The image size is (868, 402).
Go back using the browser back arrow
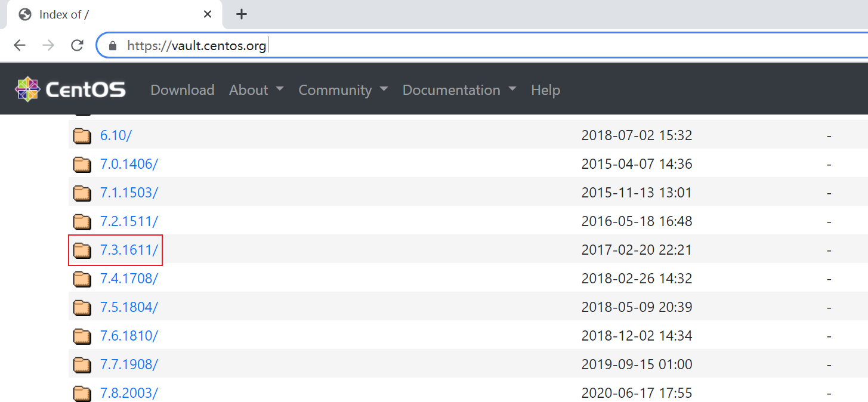20,45
